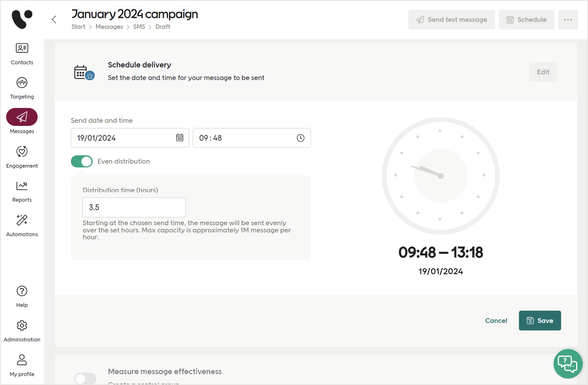588x385 pixels.
Task: Select the Messages icon in sidebar
Action: 22,117
